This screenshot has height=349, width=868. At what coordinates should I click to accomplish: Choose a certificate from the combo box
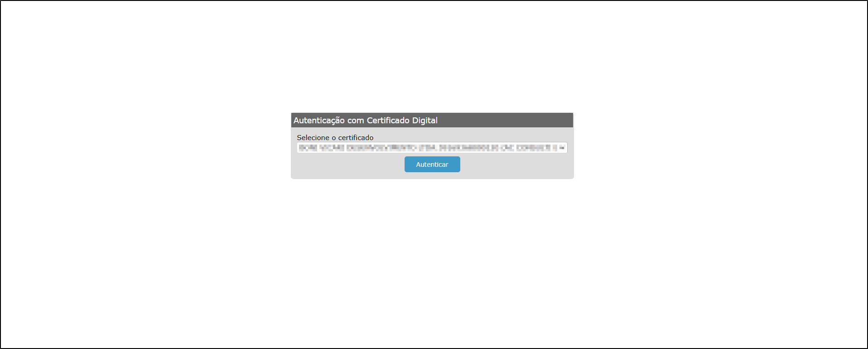tap(432, 147)
